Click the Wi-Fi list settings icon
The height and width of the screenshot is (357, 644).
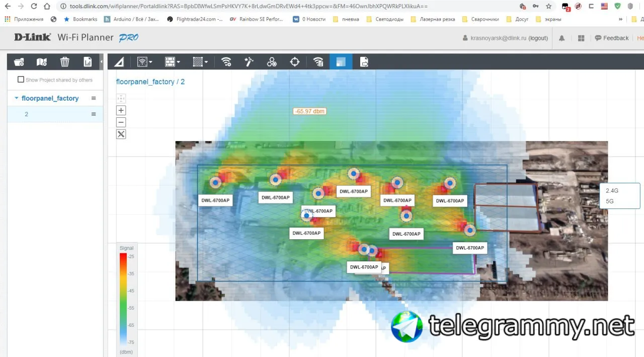click(318, 62)
